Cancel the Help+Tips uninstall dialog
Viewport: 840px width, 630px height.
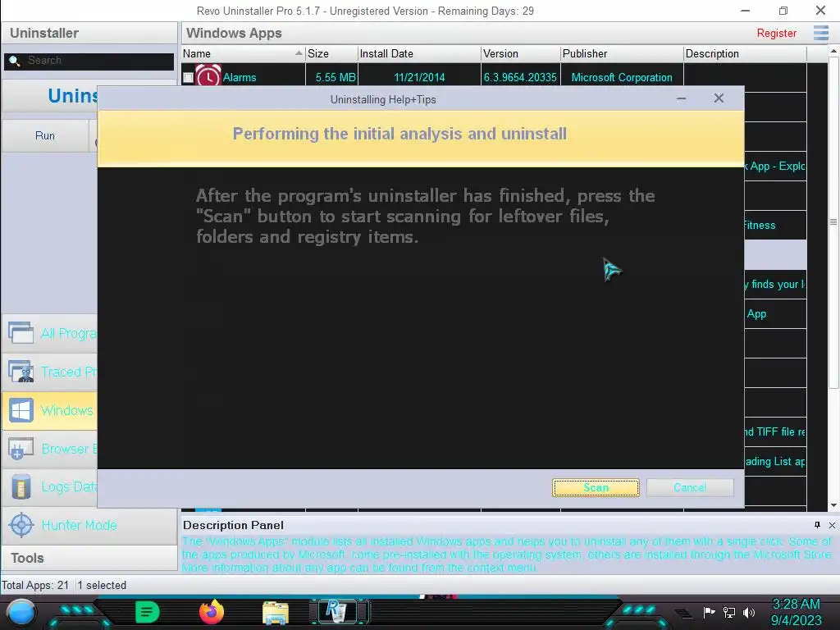pos(690,487)
